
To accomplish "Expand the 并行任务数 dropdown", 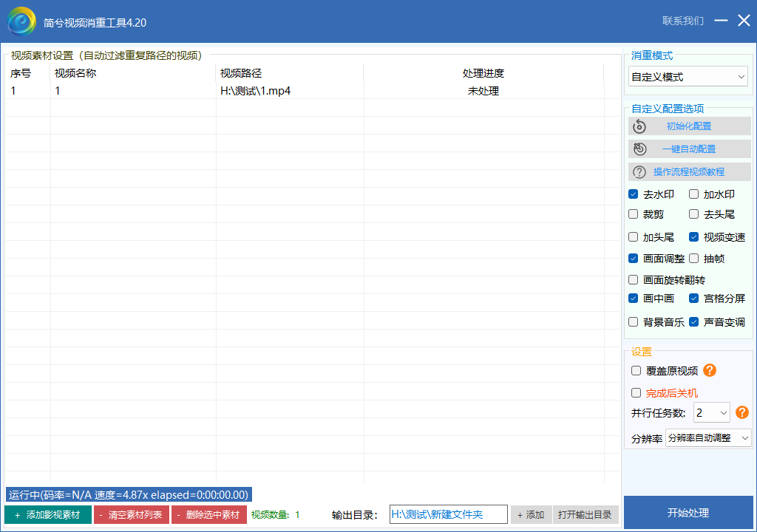I will tap(712, 413).
